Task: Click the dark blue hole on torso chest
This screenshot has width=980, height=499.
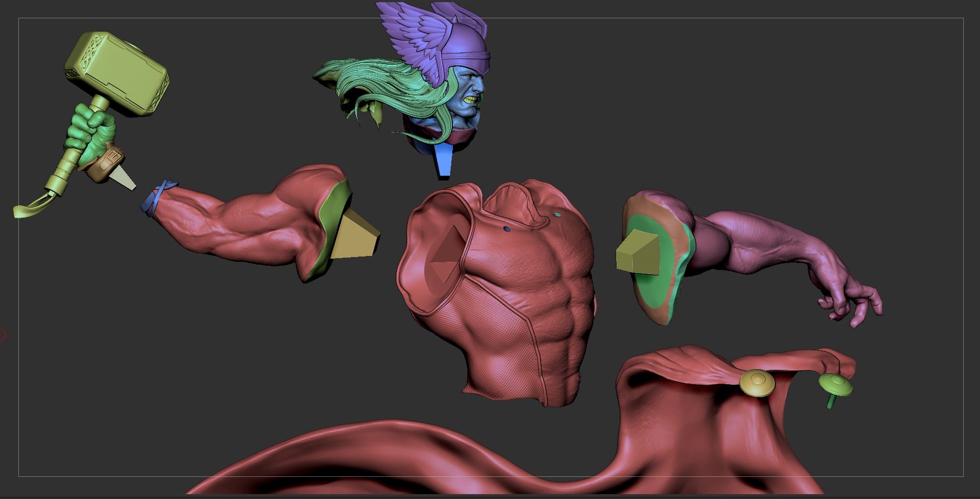Action: tap(507, 228)
